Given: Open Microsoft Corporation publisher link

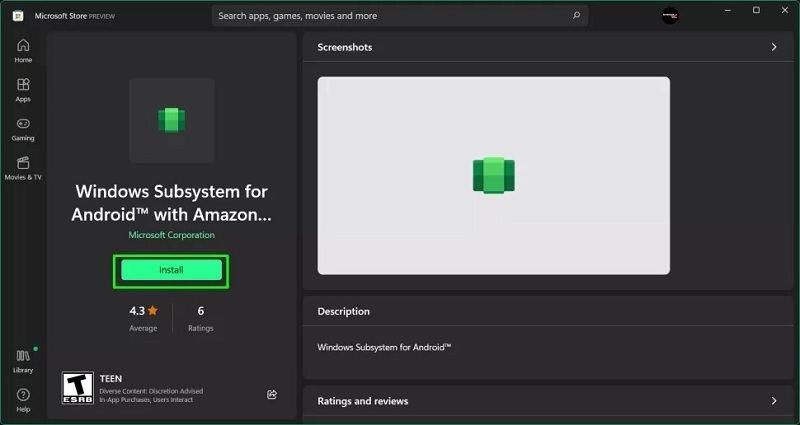Looking at the screenshot, I should coord(171,235).
